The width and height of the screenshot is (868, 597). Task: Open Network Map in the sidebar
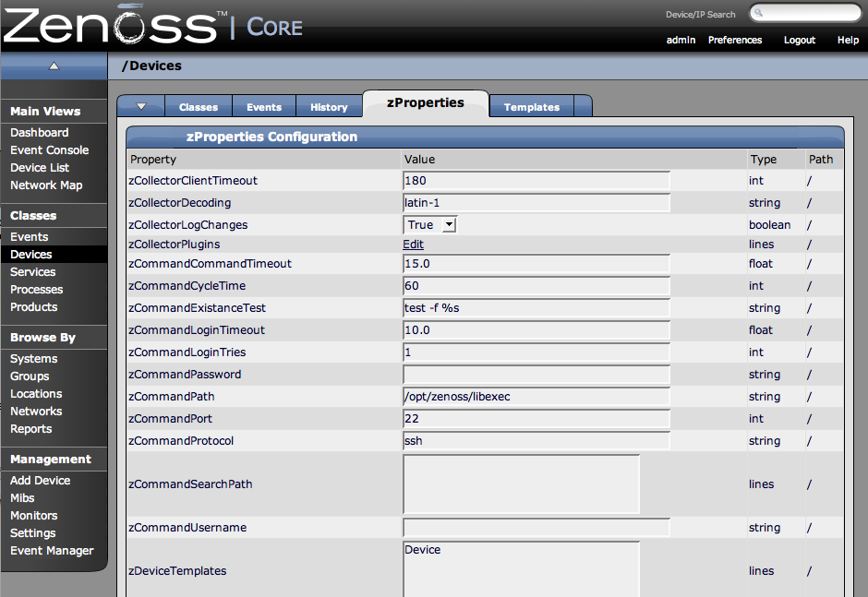(46, 185)
